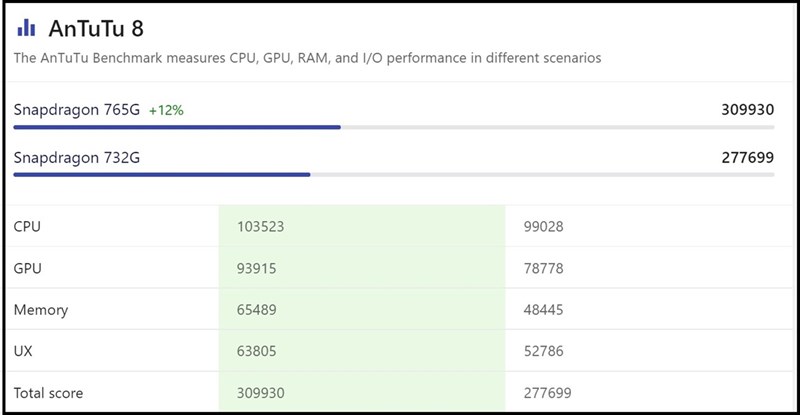Click the Memory row label
The image size is (800, 415).
[x=41, y=310]
